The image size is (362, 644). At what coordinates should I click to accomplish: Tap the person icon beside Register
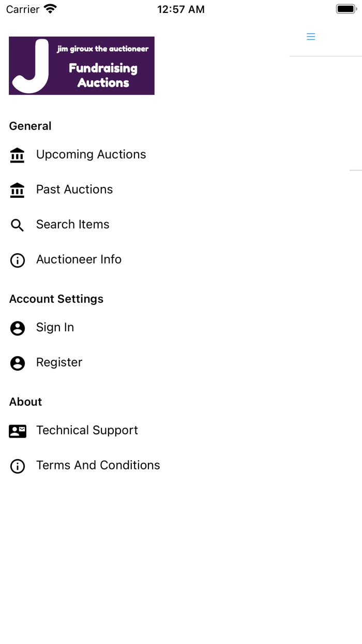(17, 363)
